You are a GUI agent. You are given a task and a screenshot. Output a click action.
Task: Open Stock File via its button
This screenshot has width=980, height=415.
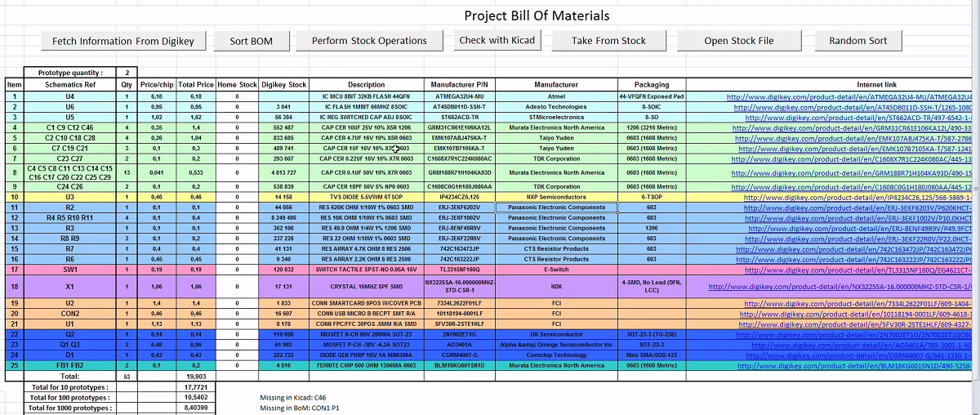[x=738, y=41]
